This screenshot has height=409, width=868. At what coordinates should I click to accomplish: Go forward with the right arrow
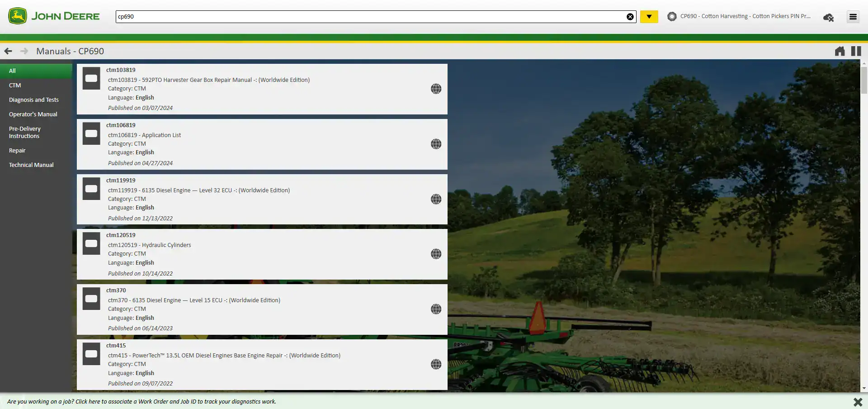pyautogui.click(x=24, y=51)
